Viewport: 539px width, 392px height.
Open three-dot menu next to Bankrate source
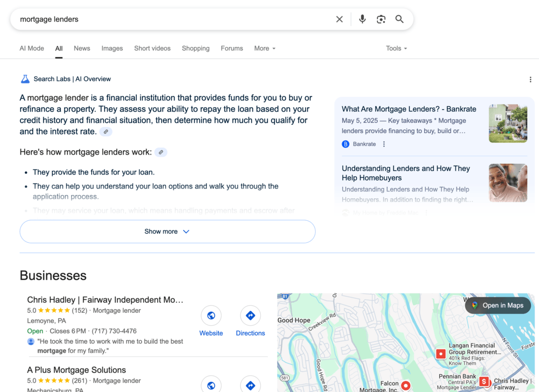[x=384, y=144]
